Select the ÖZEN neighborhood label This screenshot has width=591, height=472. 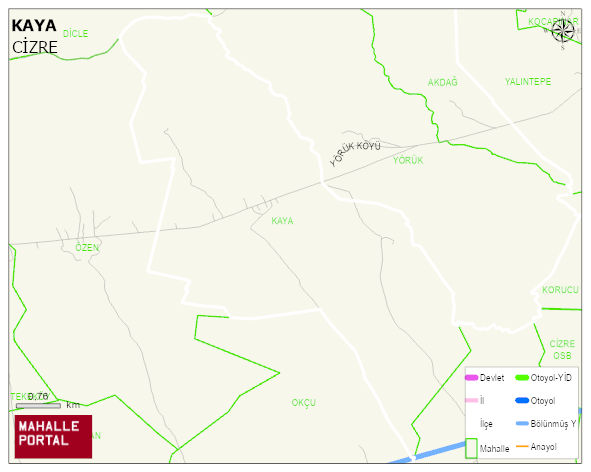tap(87, 247)
